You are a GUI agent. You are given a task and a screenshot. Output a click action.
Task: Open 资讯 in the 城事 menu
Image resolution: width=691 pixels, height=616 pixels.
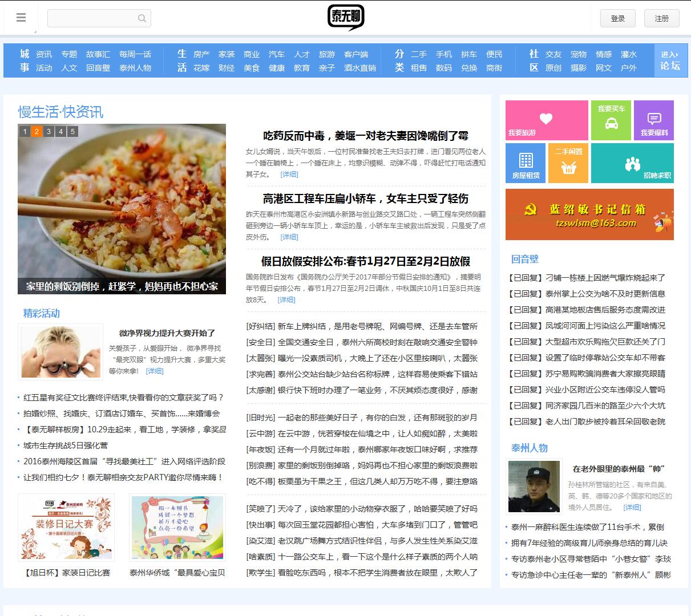coord(44,54)
